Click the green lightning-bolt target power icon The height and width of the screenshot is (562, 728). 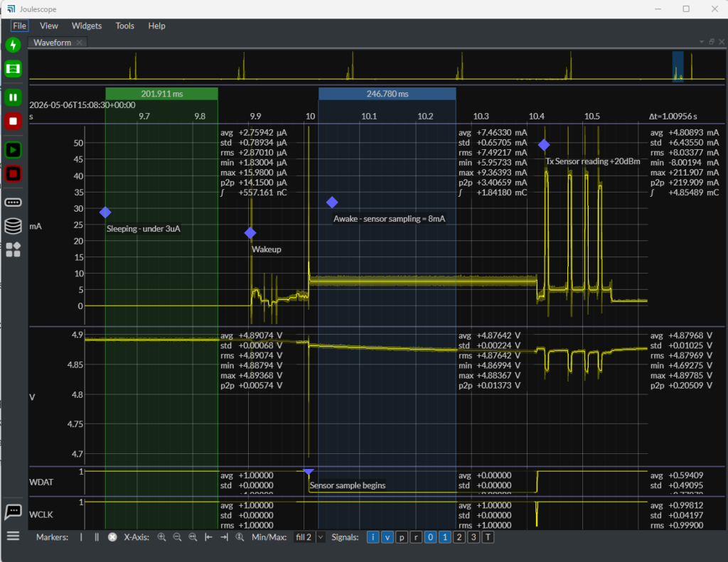pyautogui.click(x=13, y=45)
